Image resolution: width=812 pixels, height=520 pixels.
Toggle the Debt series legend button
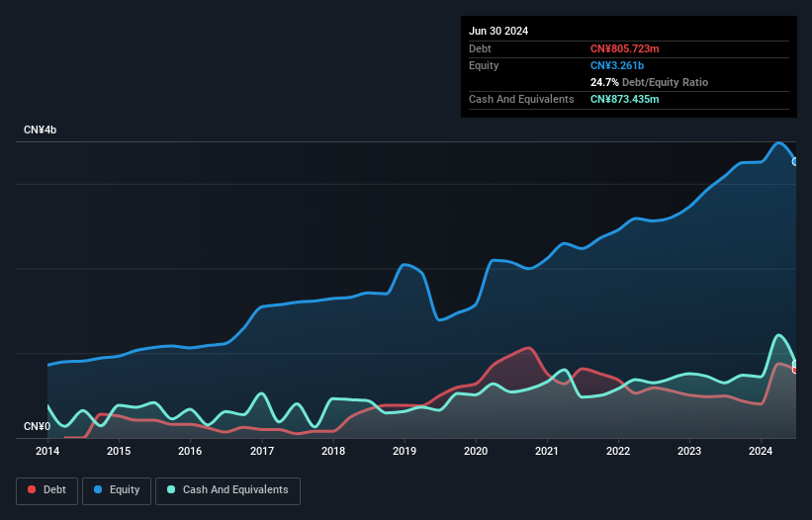coord(46,490)
